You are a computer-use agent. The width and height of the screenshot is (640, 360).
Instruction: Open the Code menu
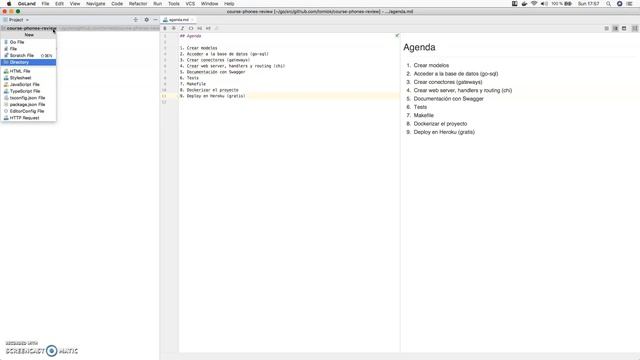[x=117, y=4]
